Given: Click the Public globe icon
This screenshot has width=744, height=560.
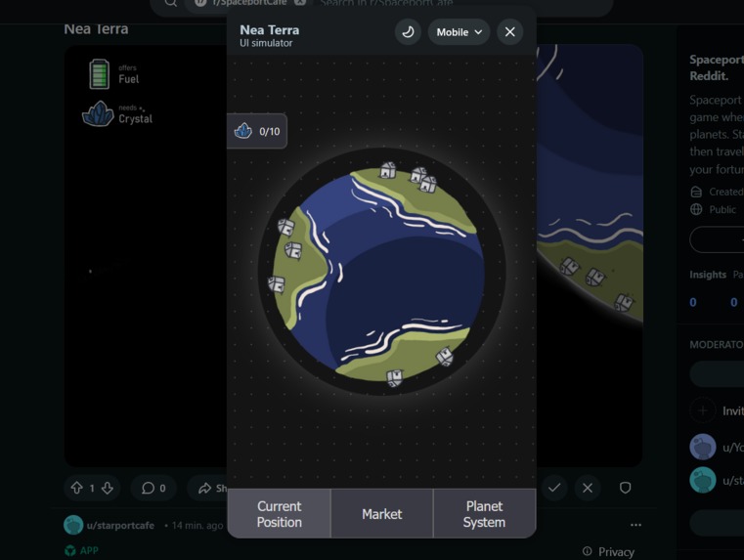Looking at the screenshot, I should 696,209.
